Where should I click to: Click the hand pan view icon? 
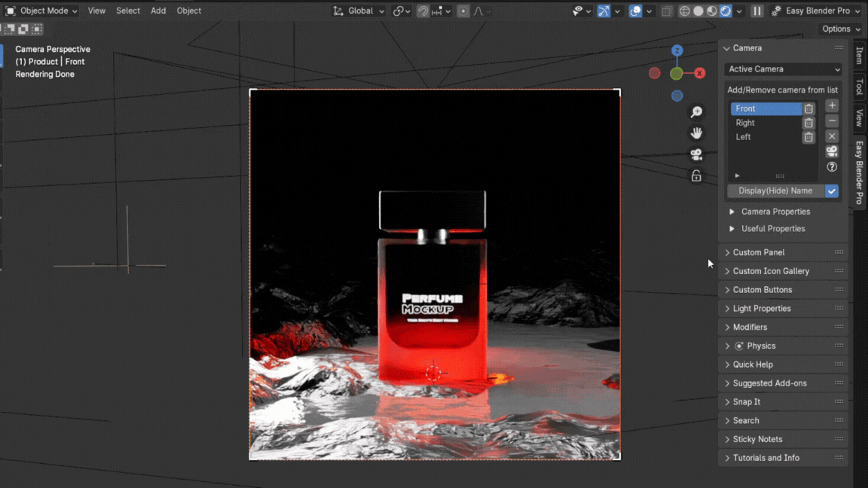pos(696,133)
